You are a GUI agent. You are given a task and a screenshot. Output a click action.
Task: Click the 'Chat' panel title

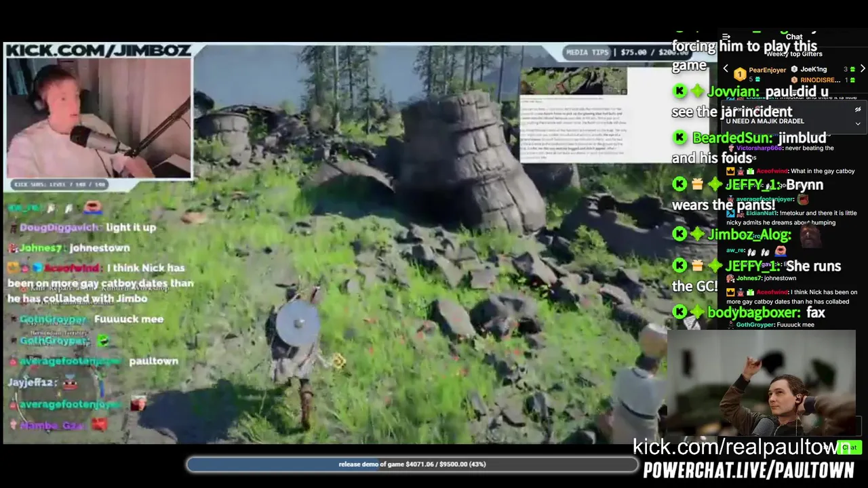point(794,37)
